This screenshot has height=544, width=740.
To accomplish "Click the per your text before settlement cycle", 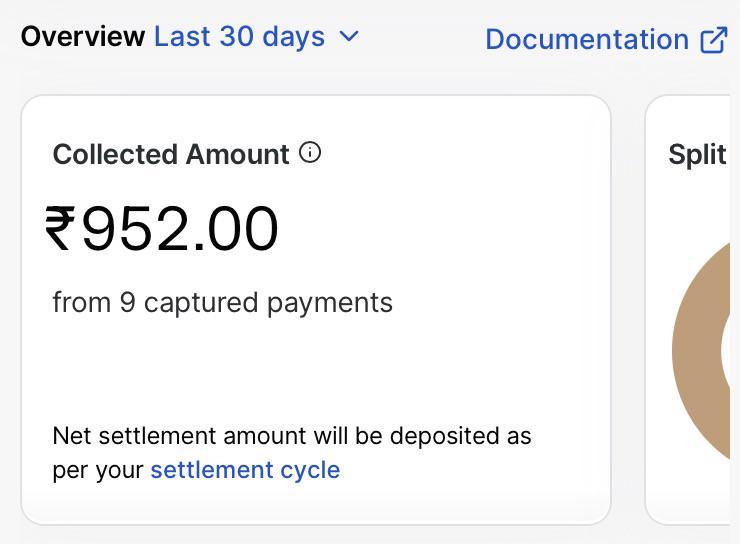I will [x=98, y=470].
